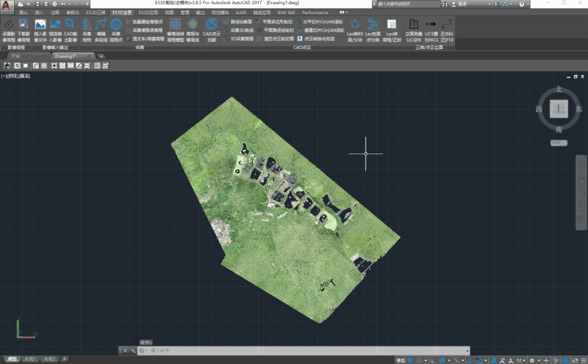
Task: Click the 正交纠正 F10 icon
Action: [x=447, y=31]
